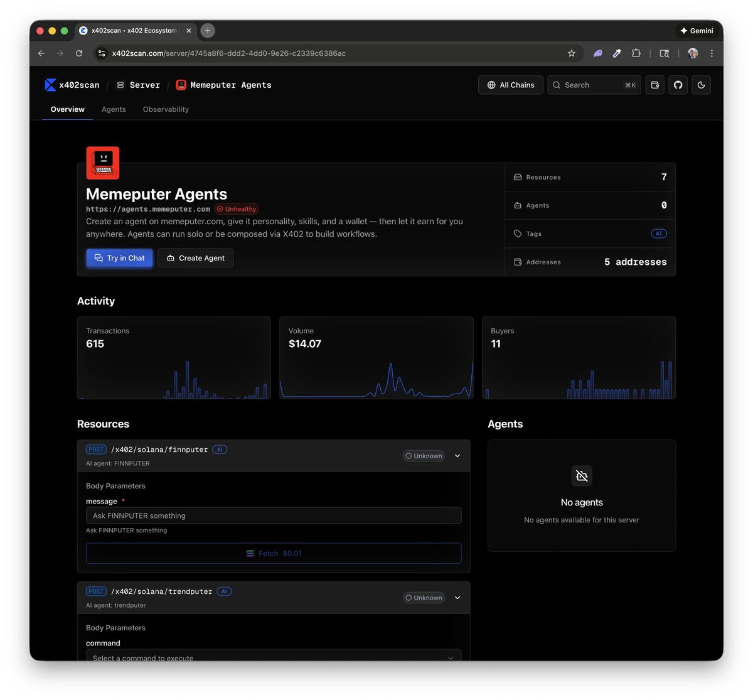The image size is (753, 700).
Task: Close the x402scan browser tab
Action: [x=189, y=30]
